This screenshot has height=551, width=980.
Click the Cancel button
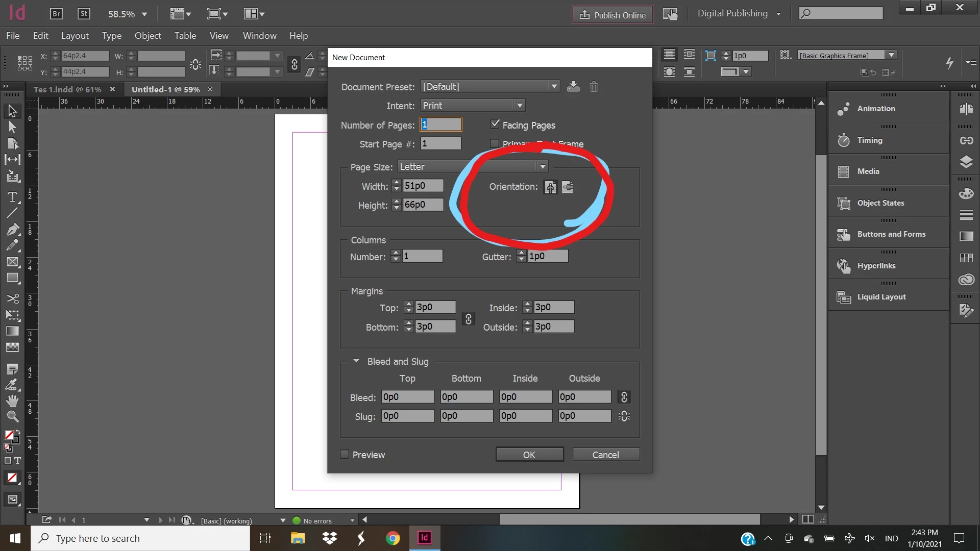(x=605, y=455)
